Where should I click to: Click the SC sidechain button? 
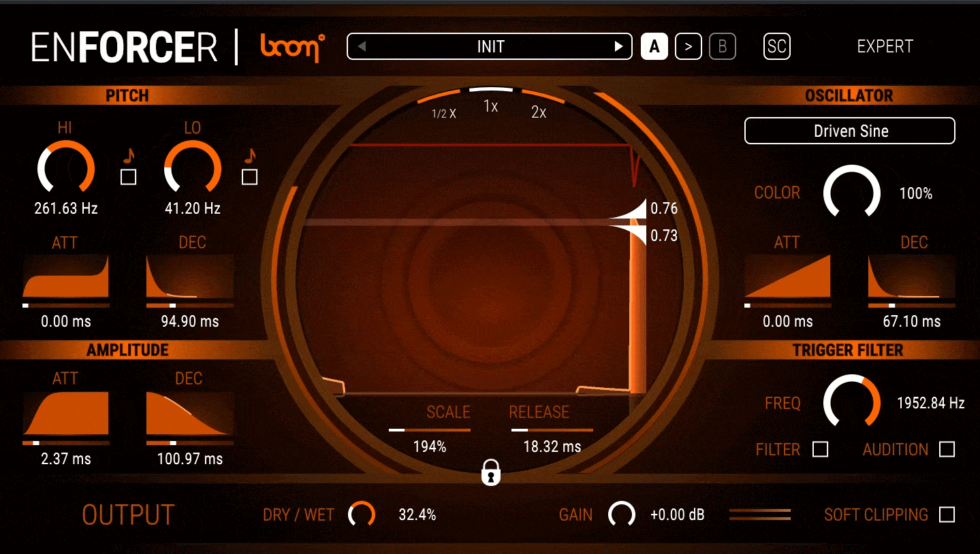pyautogui.click(x=776, y=46)
